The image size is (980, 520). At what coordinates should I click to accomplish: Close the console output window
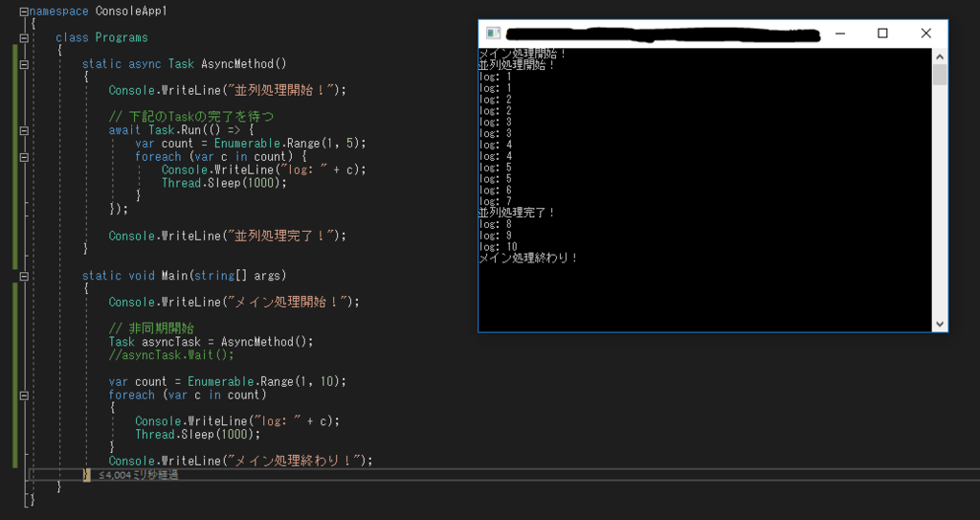pyautogui.click(x=925, y=34)
